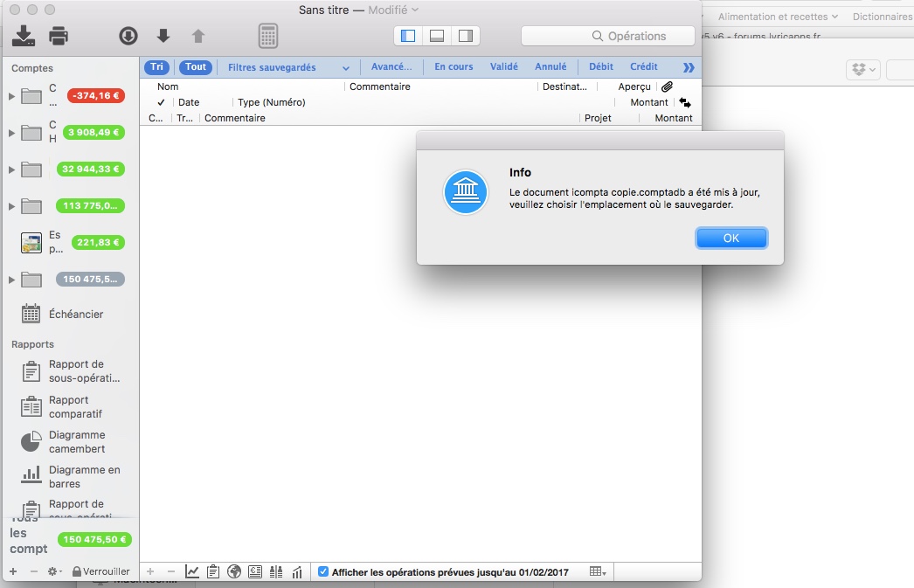
Task: Click the Opérations search field
Action: (x=608, y=36)
